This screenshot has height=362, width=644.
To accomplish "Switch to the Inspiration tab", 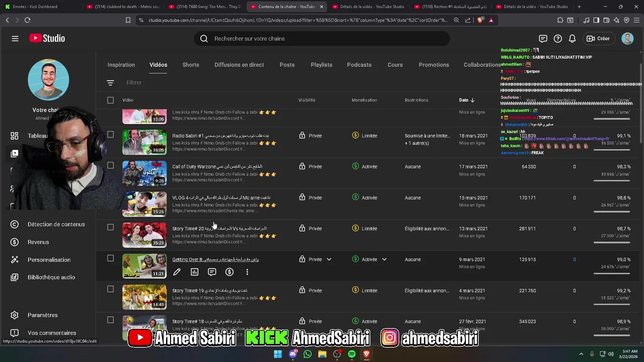I will (121, 65).
